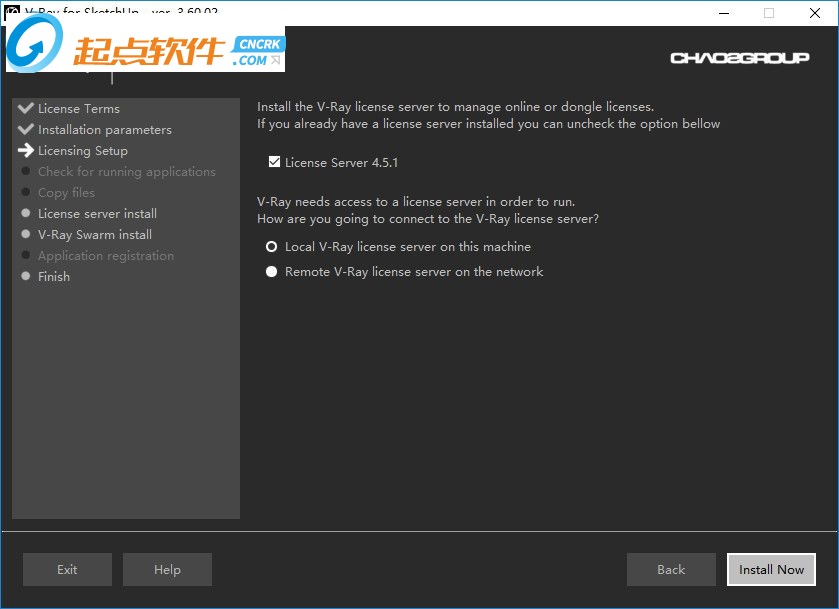
Task: Click the checkmark icon beside Installation parameters
Action: [x=26, y=129]
